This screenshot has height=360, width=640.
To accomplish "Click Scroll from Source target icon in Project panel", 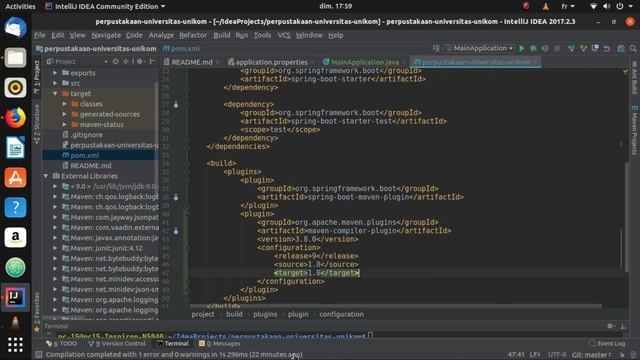I will (x=116, y=62).
